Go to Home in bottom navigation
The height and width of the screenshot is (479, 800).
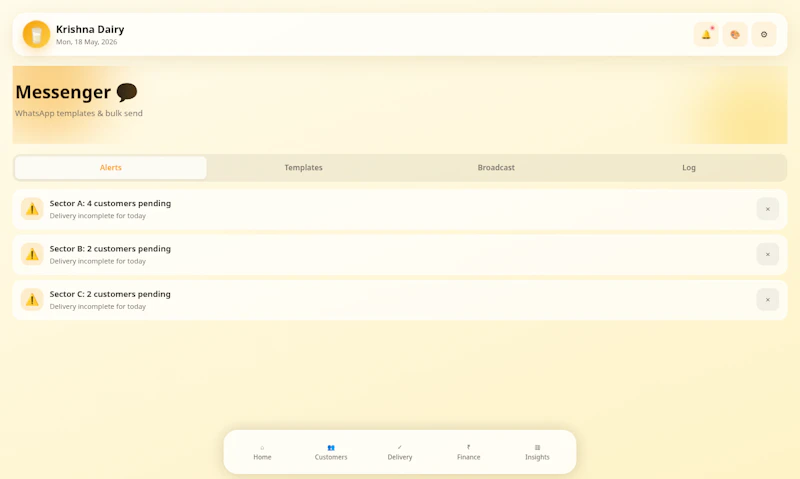(262, 452)
